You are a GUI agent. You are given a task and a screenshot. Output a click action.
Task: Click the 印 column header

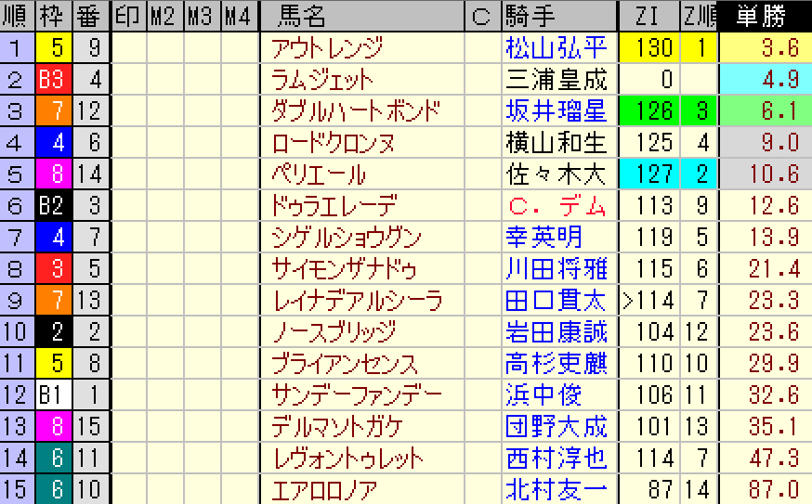(128, 16)
